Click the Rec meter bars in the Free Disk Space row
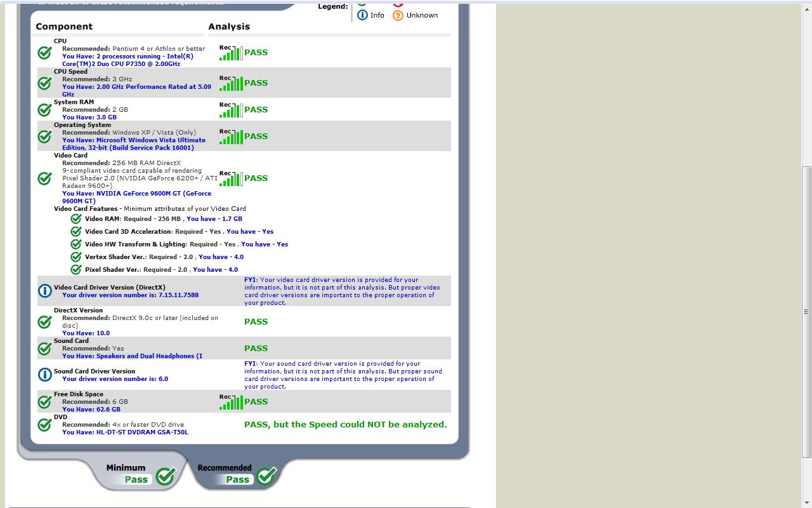Viewport: 812px width, 508px height. click(231, 402)
